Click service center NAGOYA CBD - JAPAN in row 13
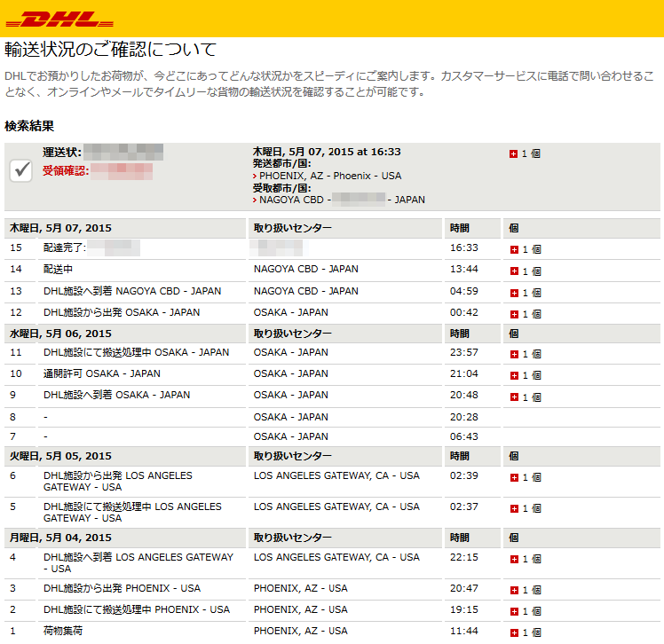The height and width of the screenshot is (644, 664). coord(305,291)
